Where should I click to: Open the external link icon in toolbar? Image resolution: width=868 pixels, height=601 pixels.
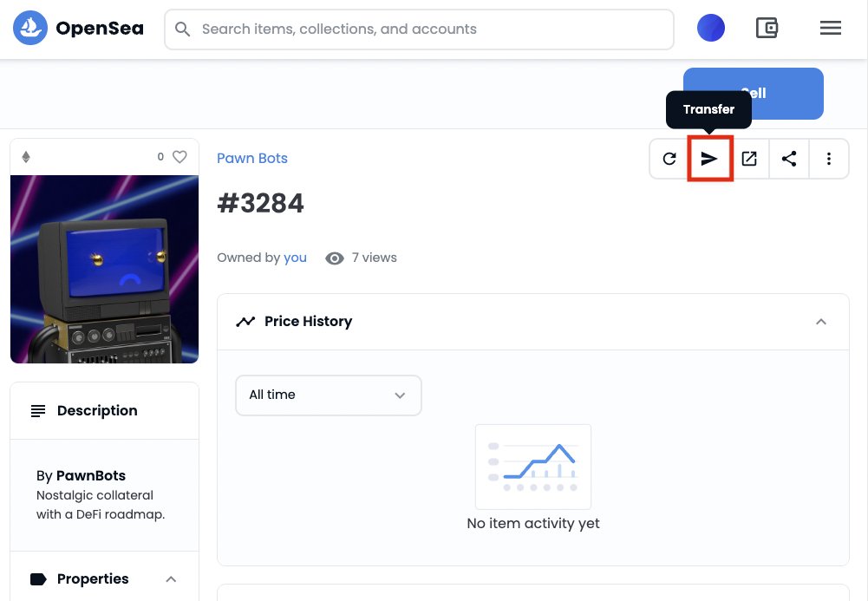749,159
